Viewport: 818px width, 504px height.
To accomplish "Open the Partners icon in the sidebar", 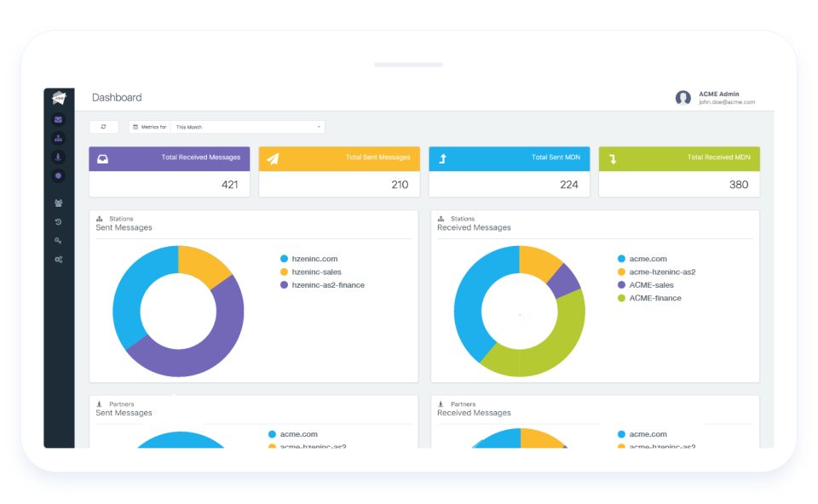I will 58,156.
